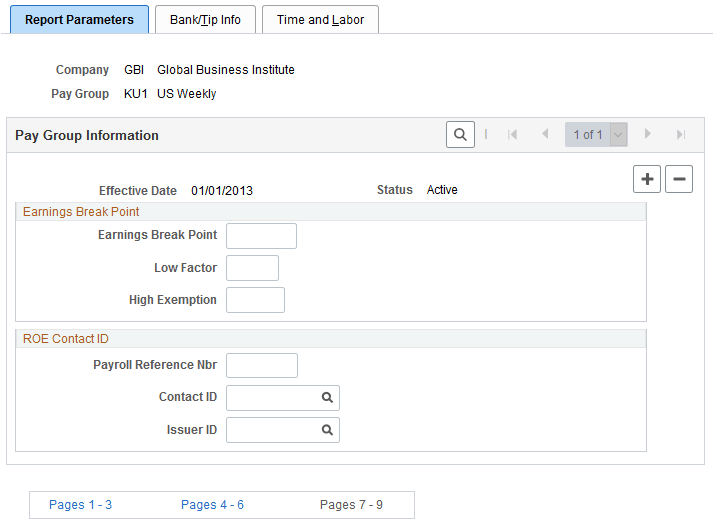Look up Issuer ID magnifier icon
713x524 pixels.
coord(327,430)
